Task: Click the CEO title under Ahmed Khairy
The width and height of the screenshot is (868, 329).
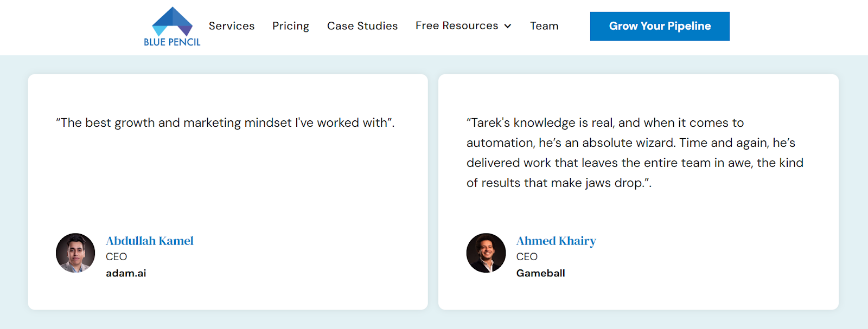Action: point(527,257)
